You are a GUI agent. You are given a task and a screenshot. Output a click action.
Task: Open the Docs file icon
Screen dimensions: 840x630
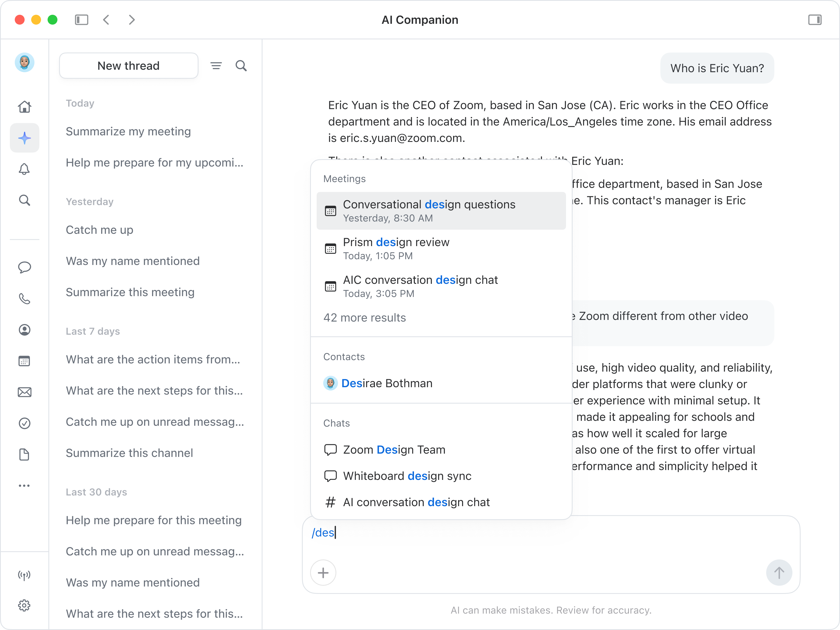pyautogui.click(x=24, y=454)
